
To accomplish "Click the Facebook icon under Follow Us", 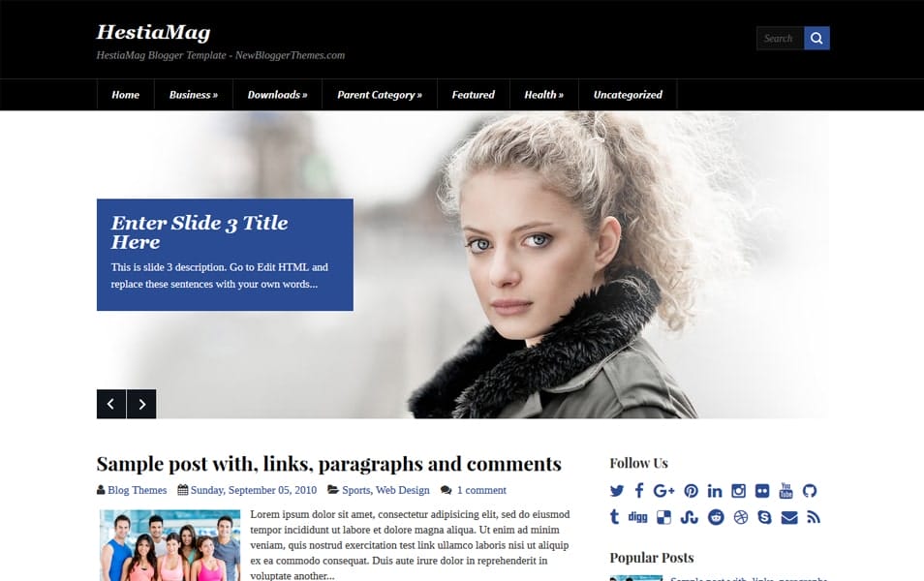I will 639,491.
